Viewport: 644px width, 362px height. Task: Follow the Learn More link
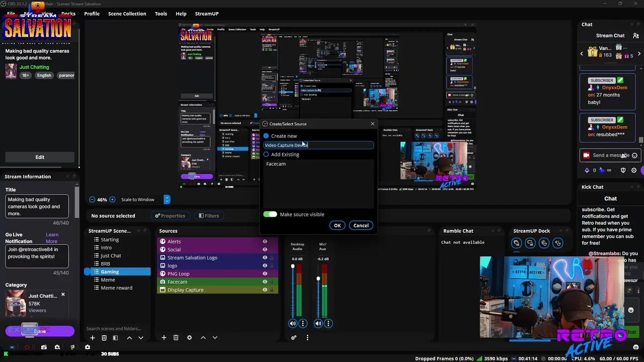(x=52, y=238)
